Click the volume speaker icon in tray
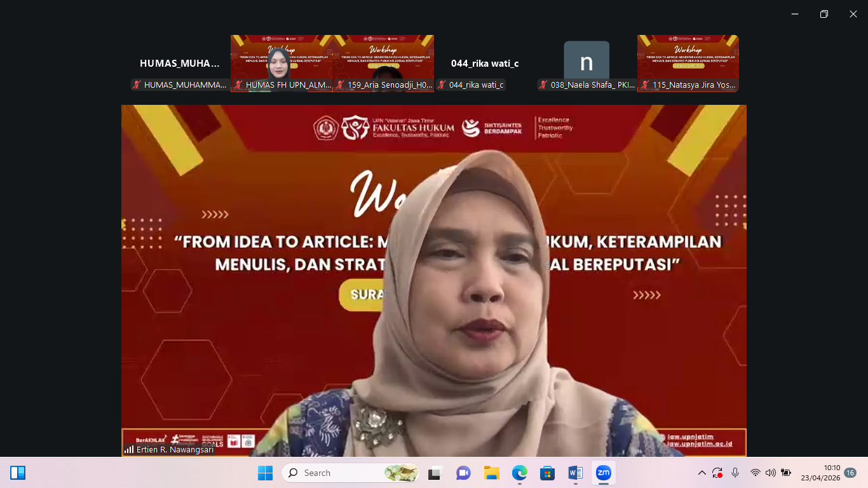 (x=770, y=473)
